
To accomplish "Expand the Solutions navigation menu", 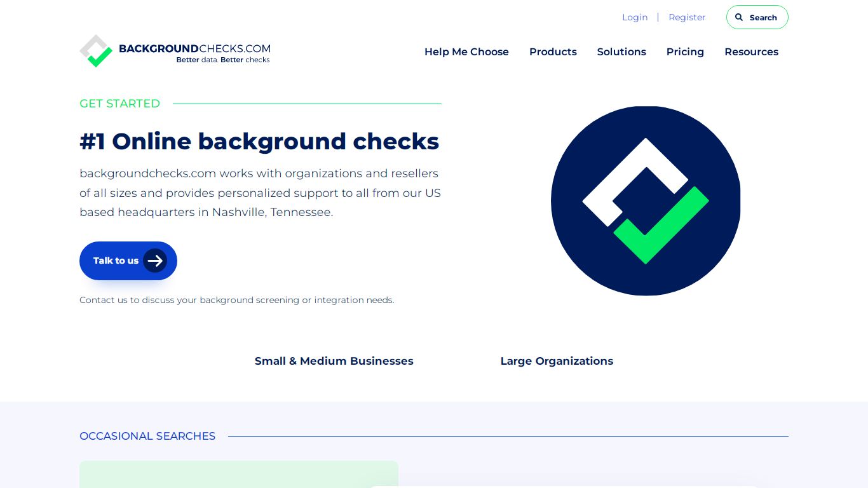I will coord(621,52).
